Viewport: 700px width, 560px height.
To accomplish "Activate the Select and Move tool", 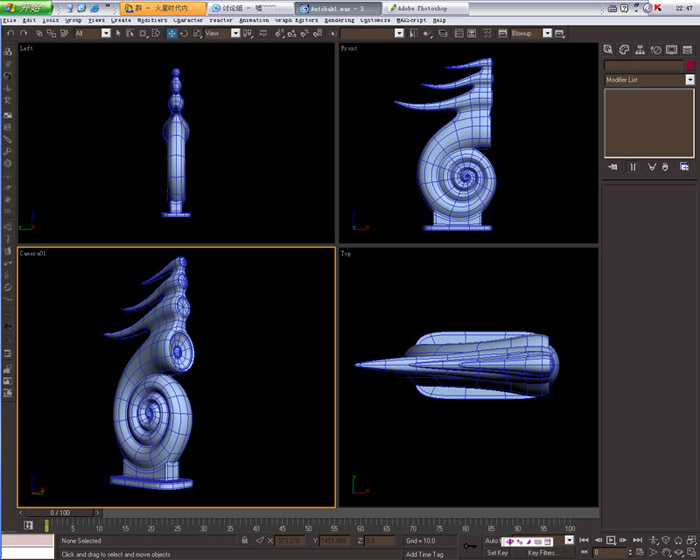I will [171, 33].
